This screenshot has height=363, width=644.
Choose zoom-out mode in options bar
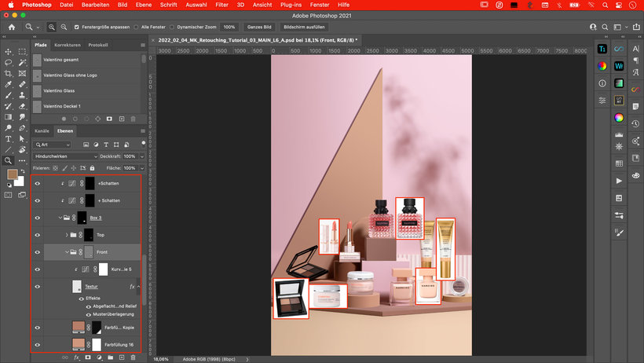[x=64, y=27]
